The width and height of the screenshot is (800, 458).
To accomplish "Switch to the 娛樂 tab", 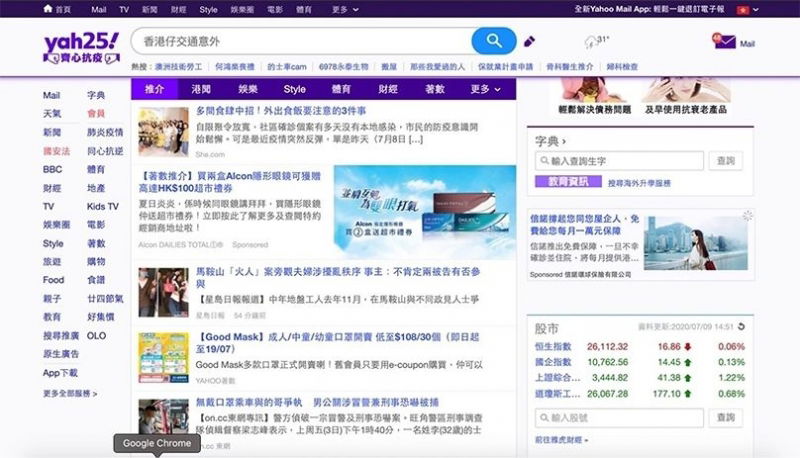I will pyautogui.click(x=248, y=89).
